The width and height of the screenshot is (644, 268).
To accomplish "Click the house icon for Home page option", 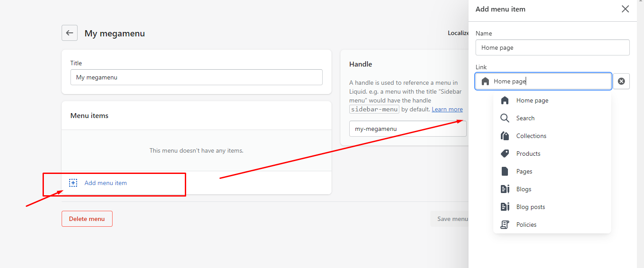I will (x=504, y=101).
